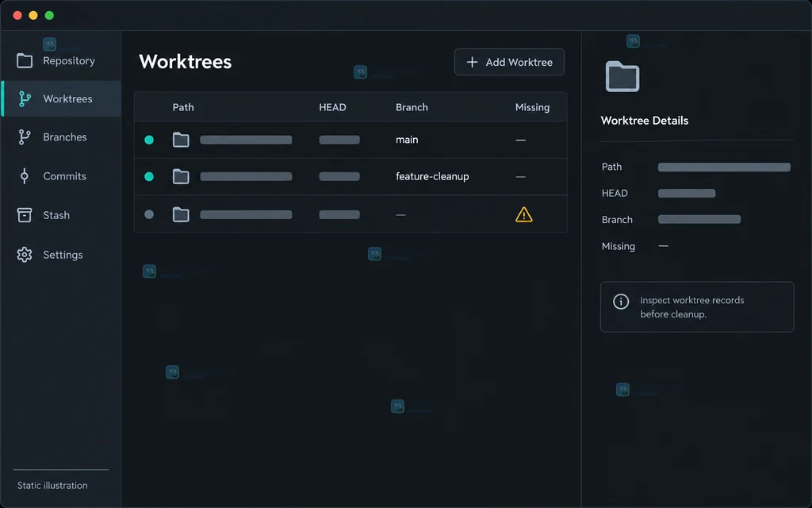Click the HEAD column header
The height and width of the screenshot is (508, 812).
332,107
